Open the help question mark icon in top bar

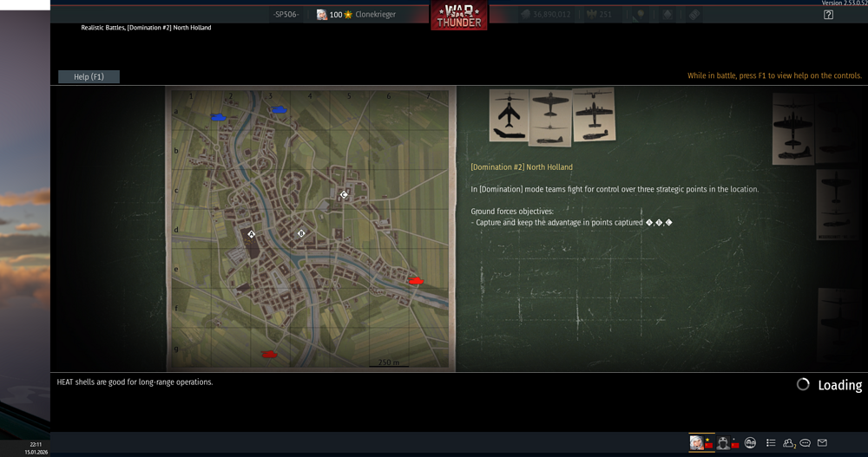(x=828, y=15)
